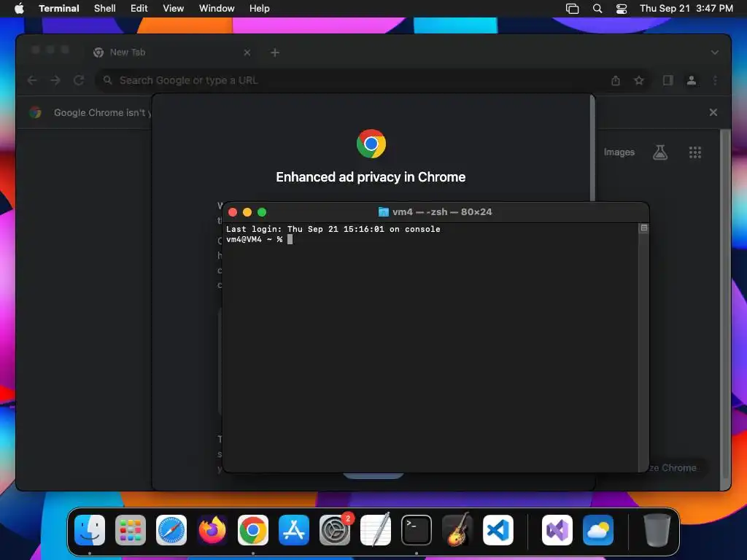This screenshot has width=747, height=560.
Task: Open Chrome three-dot menu
Action: tap(715, 80)
